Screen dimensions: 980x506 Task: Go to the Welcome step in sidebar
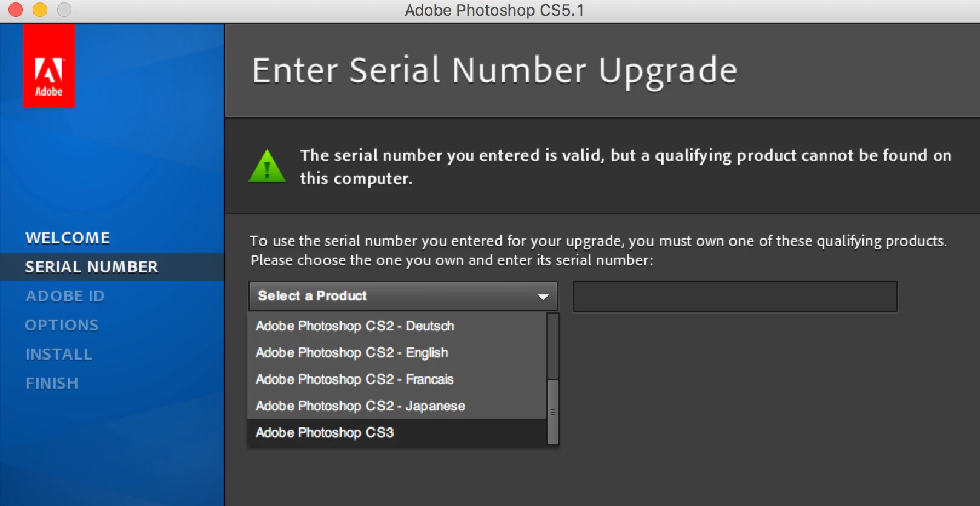coord(68,238)
